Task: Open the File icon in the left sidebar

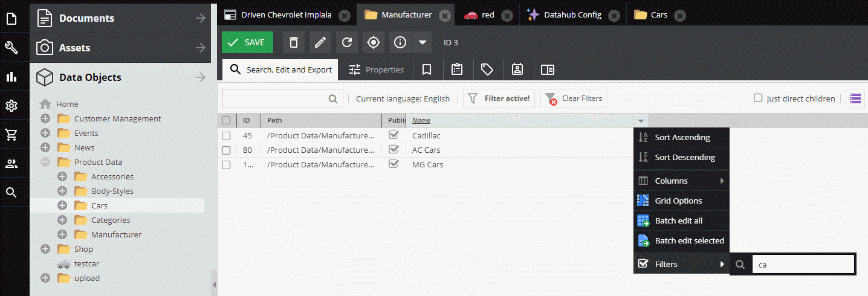Action: tap(11, 19)
